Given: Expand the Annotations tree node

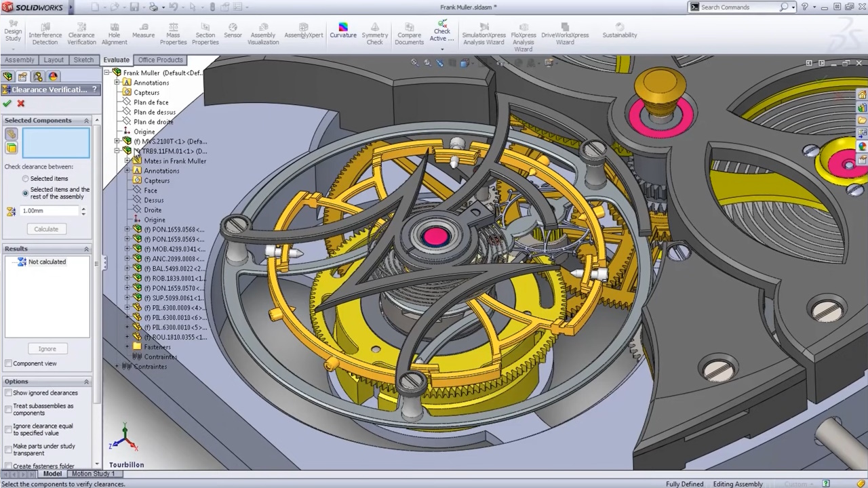Looking at the screenshot, I should pyautogui.click(x=117, y=83).
